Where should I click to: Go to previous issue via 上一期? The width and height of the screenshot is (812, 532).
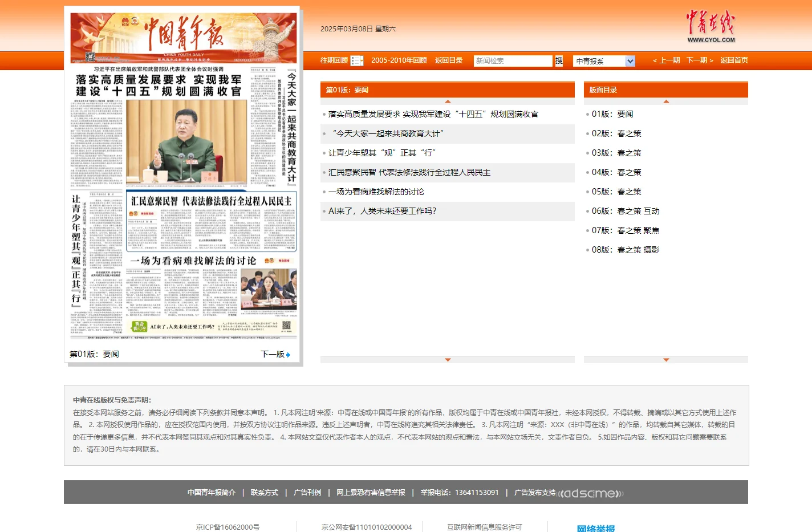666,60
